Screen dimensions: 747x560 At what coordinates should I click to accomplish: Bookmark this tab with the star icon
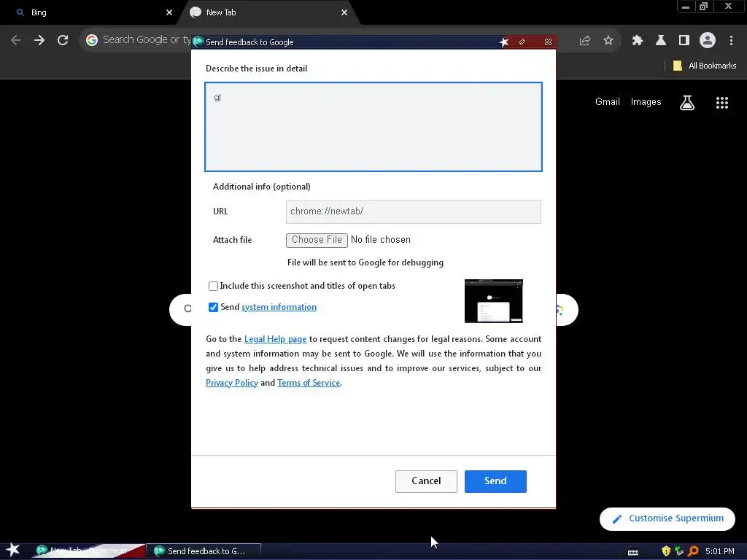tap(608, 41)
